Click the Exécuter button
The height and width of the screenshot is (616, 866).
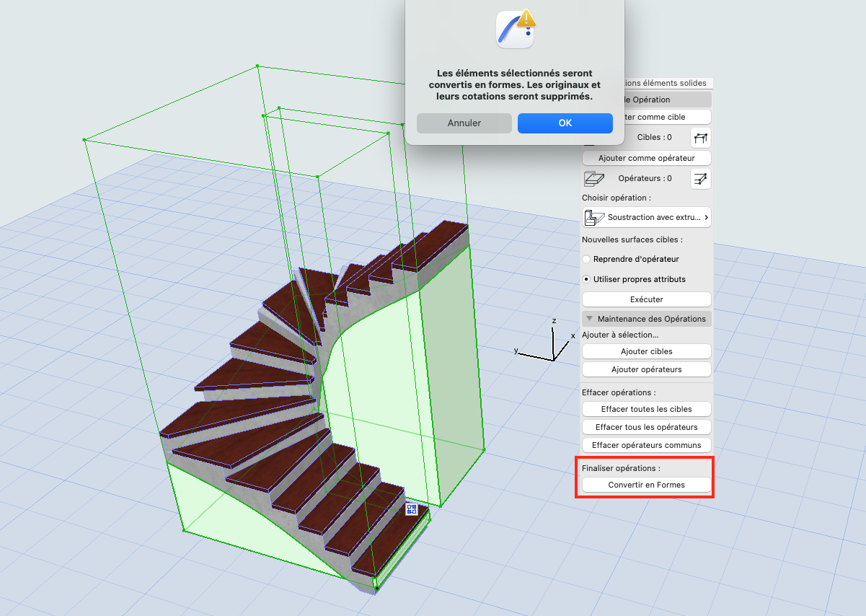pyautogui.click(x=647, y=299)
